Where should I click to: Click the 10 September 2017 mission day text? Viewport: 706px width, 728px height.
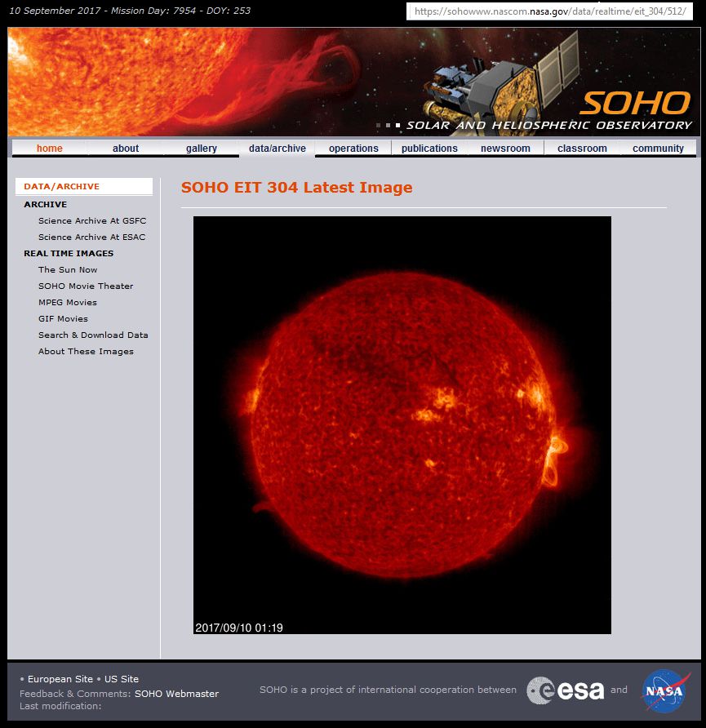click(130, 11)
